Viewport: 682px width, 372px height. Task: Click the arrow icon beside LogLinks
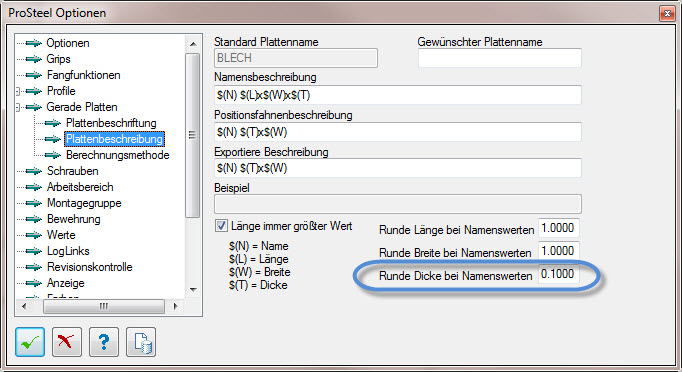33,251
